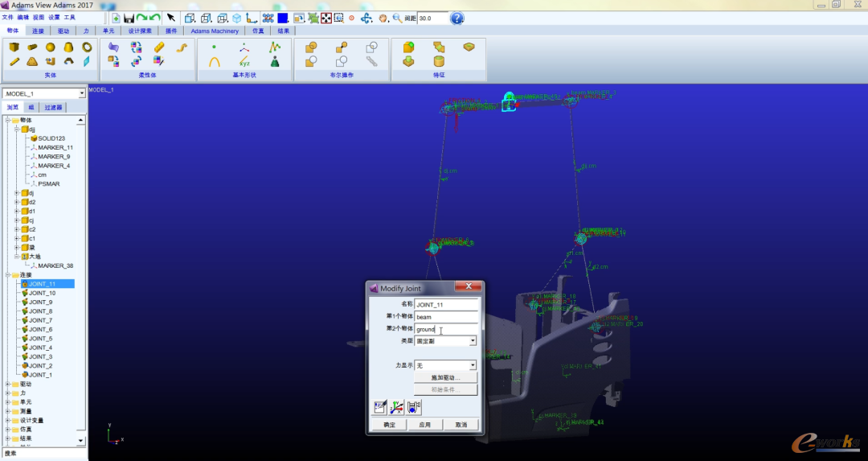The width and height of the screenshot is (868, 461).
Task: Click the fillet feature icon
Action: (x=408, y=47)
